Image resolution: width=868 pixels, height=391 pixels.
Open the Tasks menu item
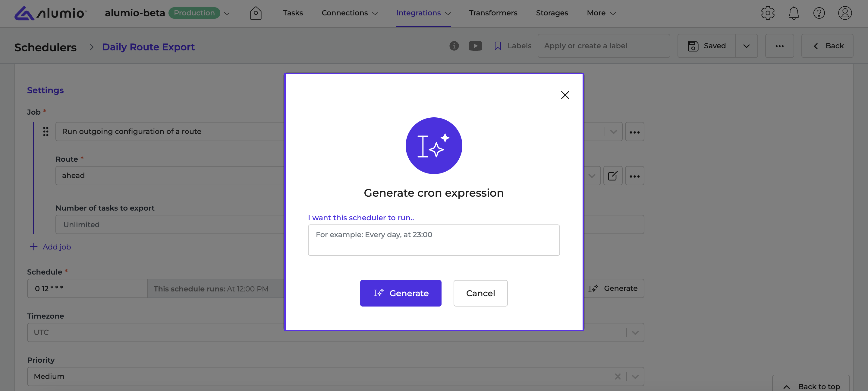coord(292,13)
